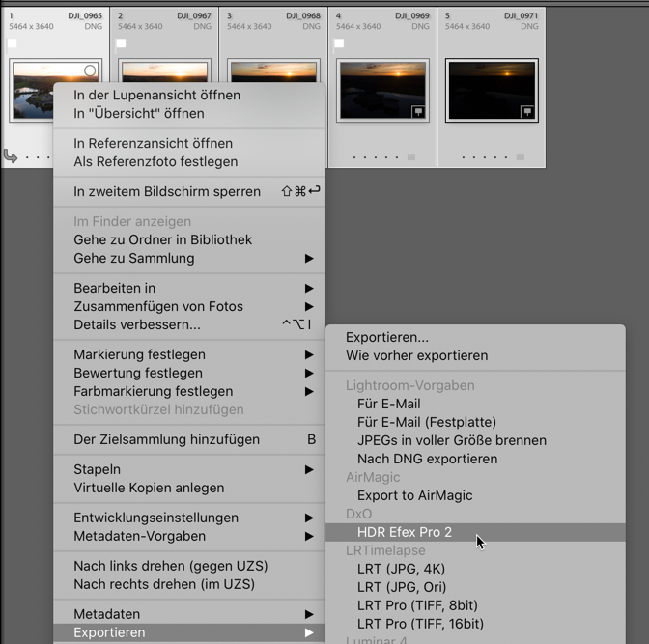Expand Bewertung festlegen submenu
The width and height of the screenshot is (649, 644).
(189, 373)
